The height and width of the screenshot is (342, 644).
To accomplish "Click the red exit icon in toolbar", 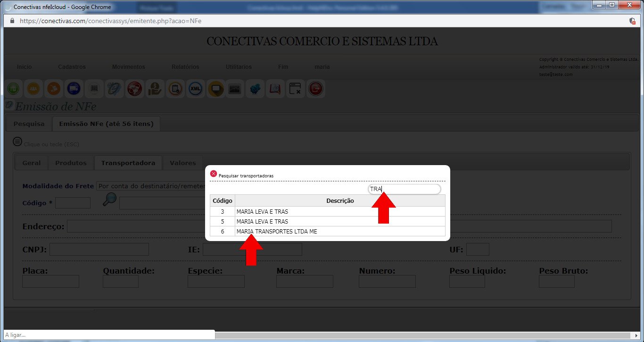I will [x=316, y=89].
